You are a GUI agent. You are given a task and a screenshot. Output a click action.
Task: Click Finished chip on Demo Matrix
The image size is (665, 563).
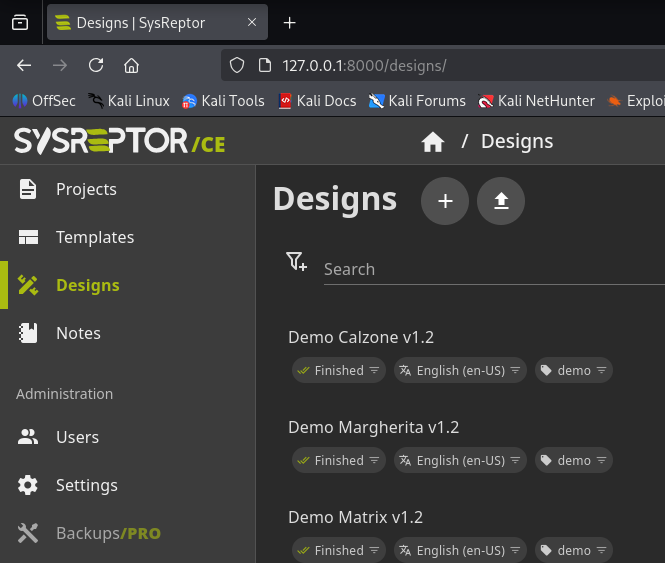pyautogui.click(x=338, y=550)
